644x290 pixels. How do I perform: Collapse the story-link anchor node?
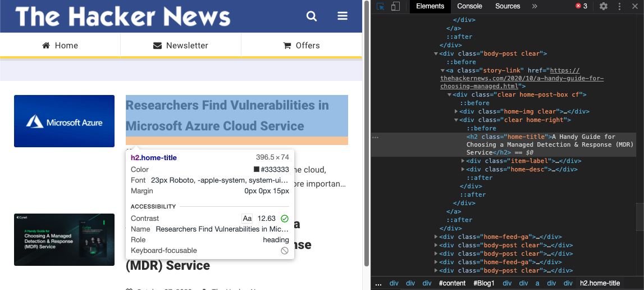point(443,70)
